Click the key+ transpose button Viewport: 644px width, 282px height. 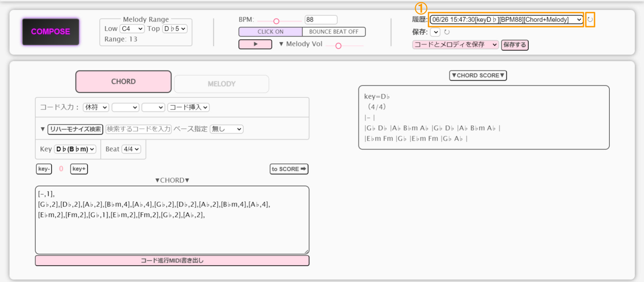pos(79,169)
